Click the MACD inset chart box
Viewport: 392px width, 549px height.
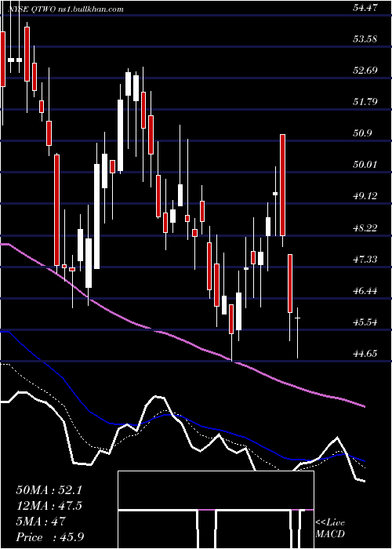click(x=216, y=510)
